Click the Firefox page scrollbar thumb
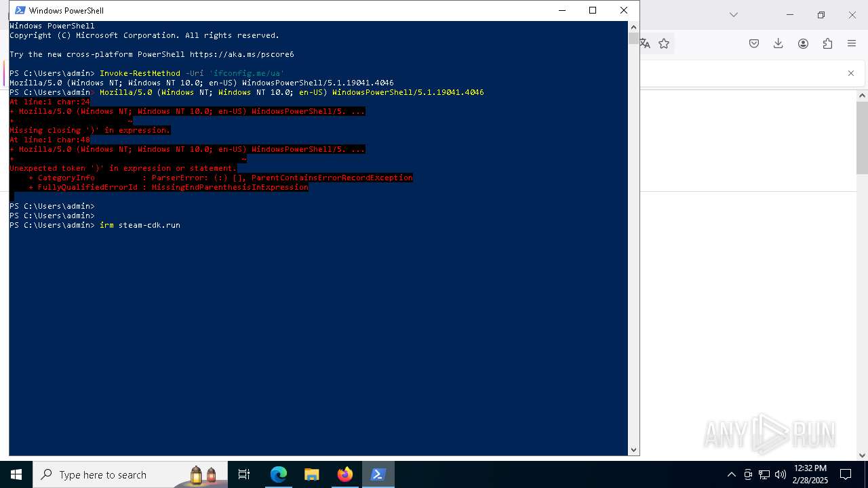This screenshot has width=868, height=488. coord(862,138)
